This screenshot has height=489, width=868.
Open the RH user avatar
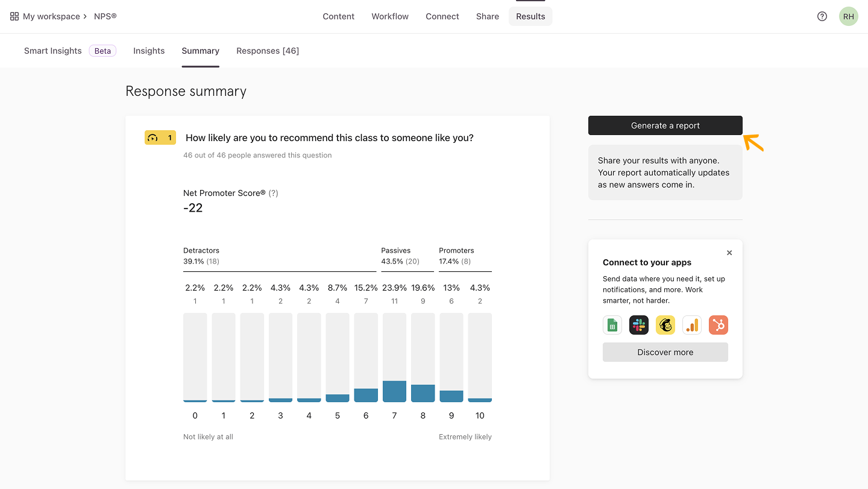click(x=849, y=16)
